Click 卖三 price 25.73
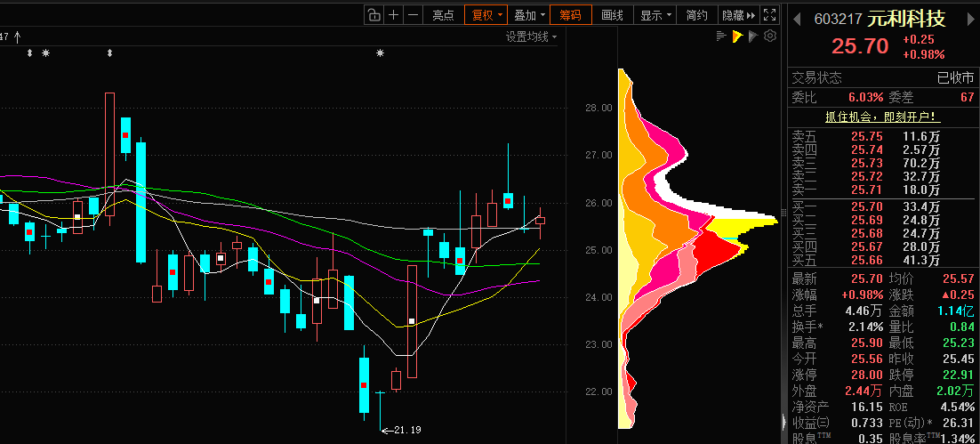This screenshot has width=980, height=444. point(865,163)
